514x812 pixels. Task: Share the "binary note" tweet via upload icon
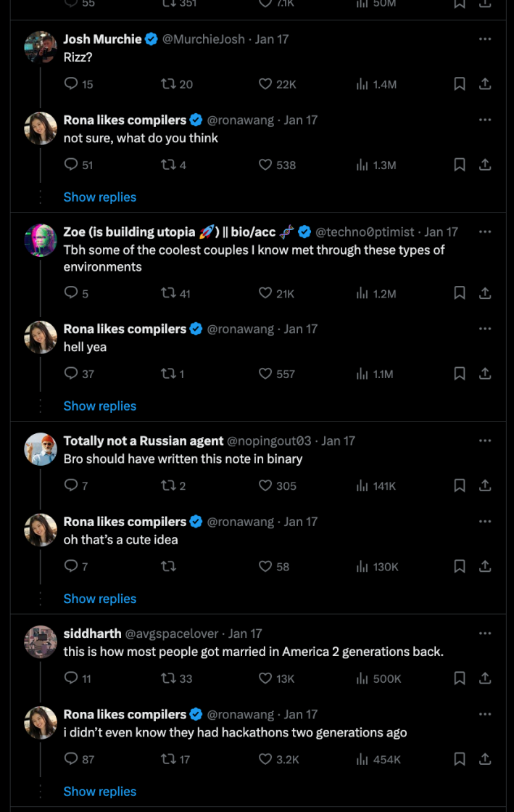485,486
